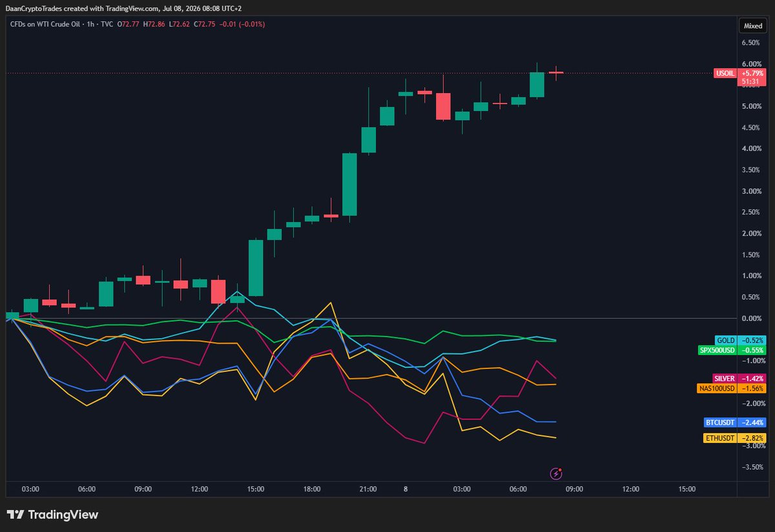
Task: Click the −2.44% BTCUSDT value
Action: click(752, 423)
